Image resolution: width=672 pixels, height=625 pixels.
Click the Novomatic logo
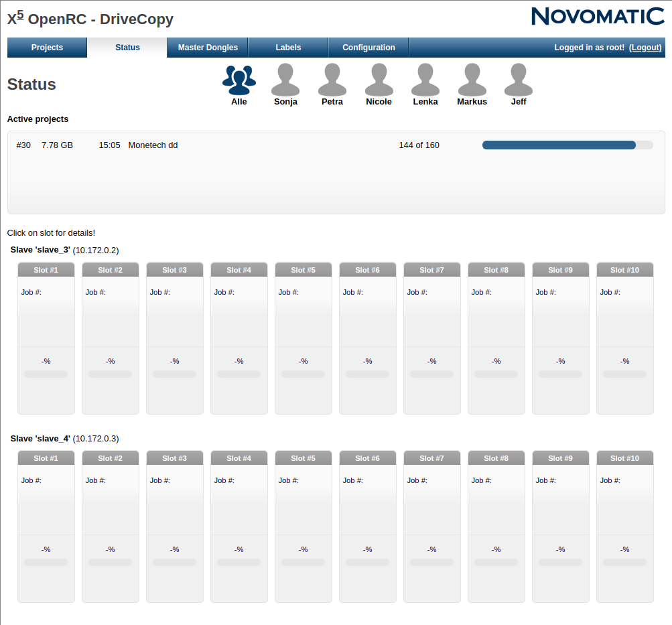(x=597, y=16)
